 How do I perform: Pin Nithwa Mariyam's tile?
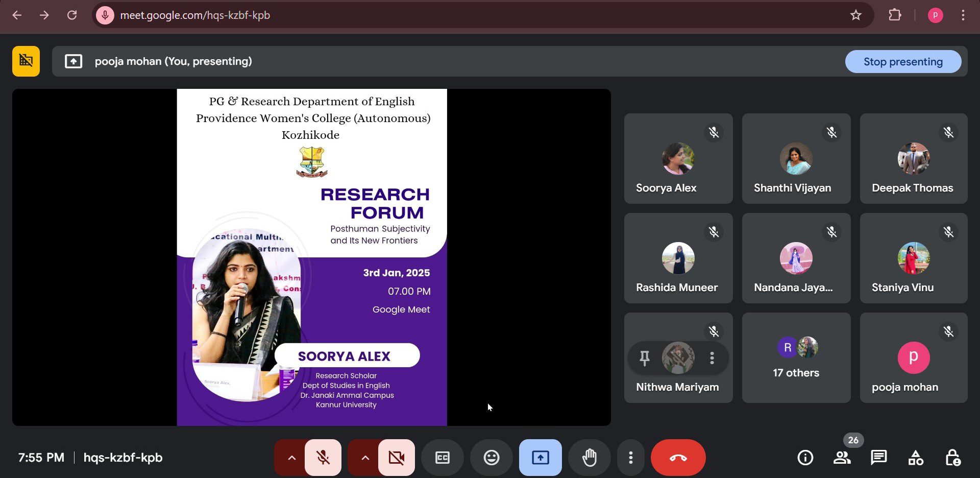[645, 358]
